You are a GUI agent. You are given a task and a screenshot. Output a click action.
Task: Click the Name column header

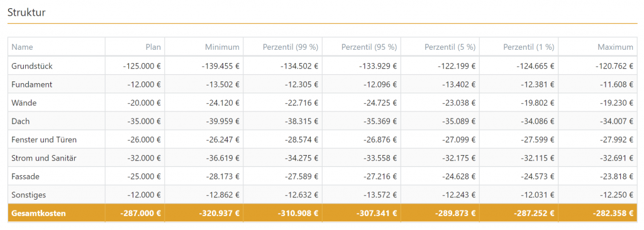point(22,47)
